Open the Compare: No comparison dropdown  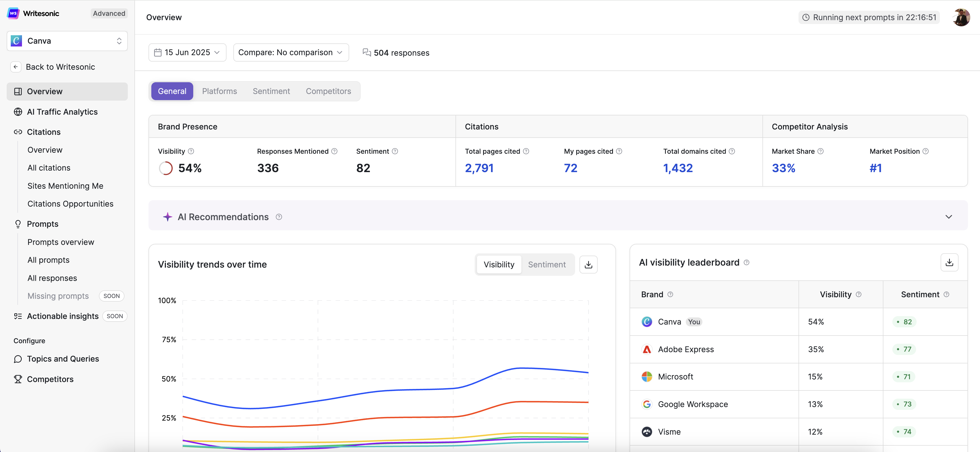pos(291,52)
